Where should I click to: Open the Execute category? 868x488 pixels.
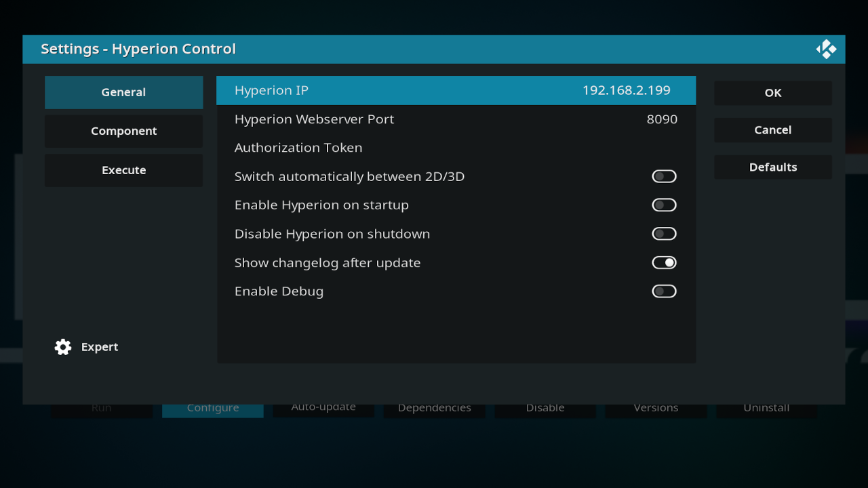[123, 171]
